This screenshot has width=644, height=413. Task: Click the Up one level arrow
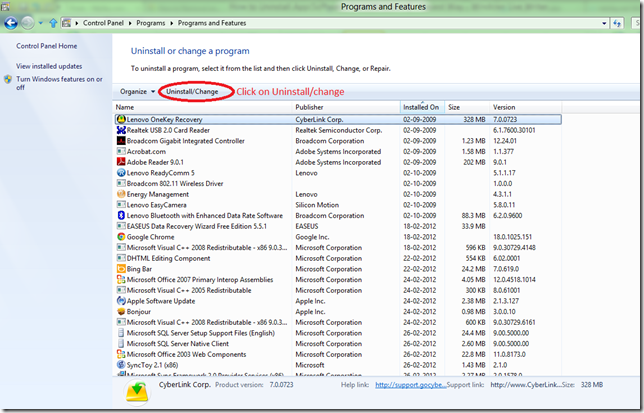coord(53,23)
